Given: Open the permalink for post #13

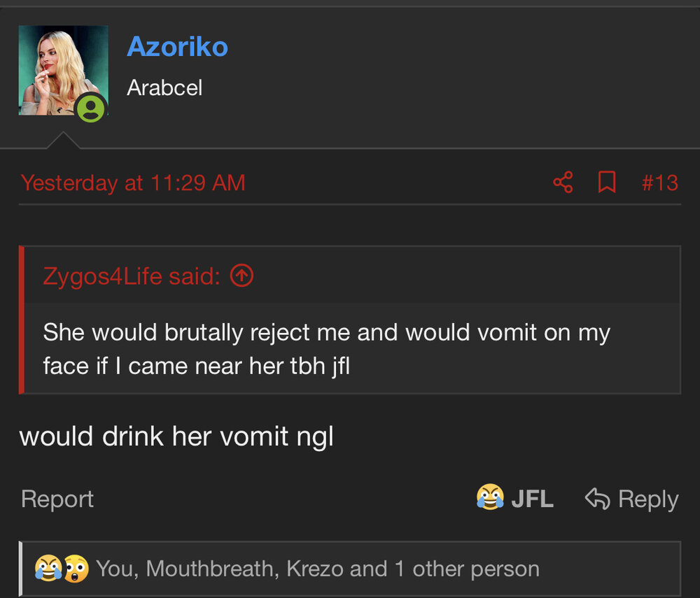Looking at the screenshot, I should click(x=660, y=183).
